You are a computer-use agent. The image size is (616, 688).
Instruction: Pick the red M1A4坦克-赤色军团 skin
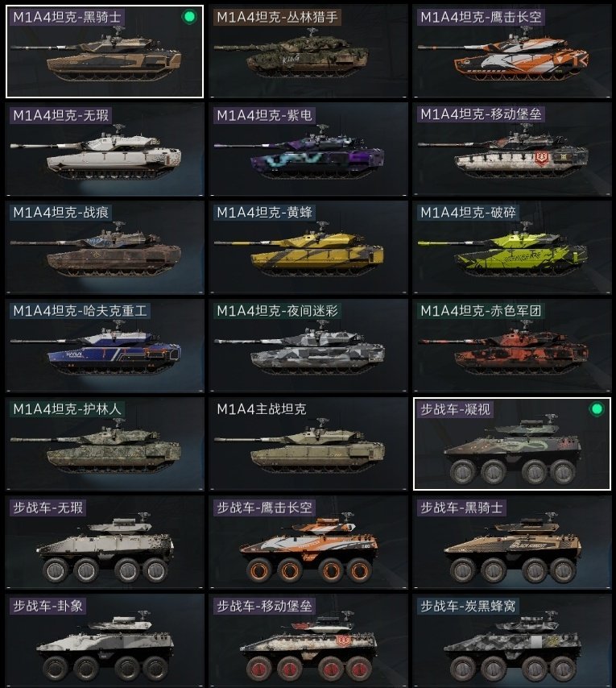coord(511,346)
